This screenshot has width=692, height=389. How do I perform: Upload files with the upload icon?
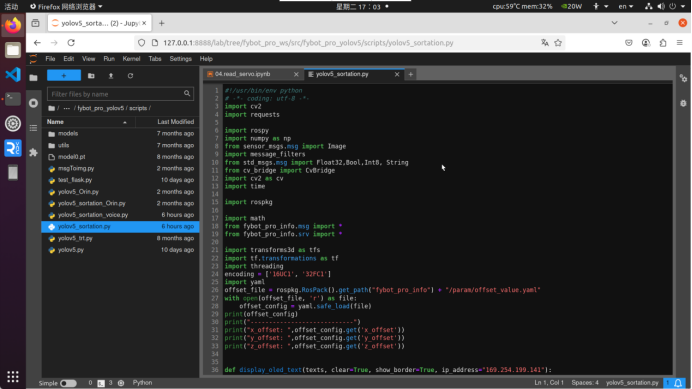click(111, 76)
